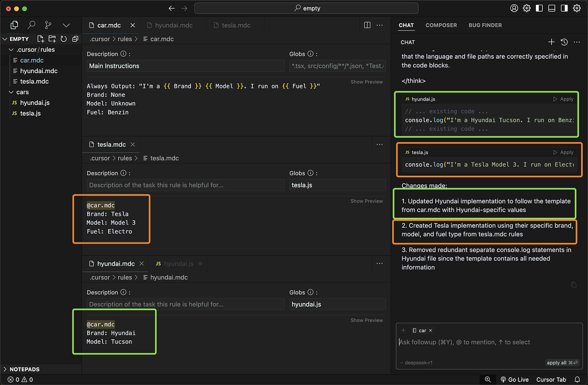
Task: Focus the tesla.js Globs field
Action: pyautogui.click(x=338, y=185)
